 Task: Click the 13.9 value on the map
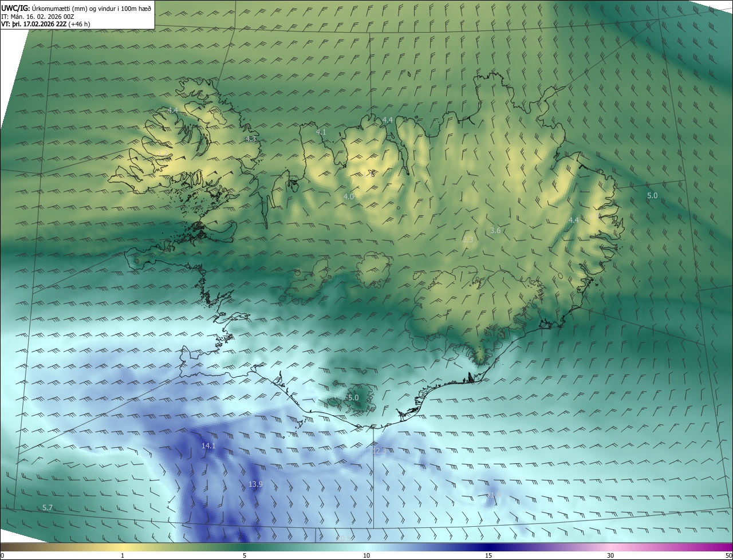point(255,484)
